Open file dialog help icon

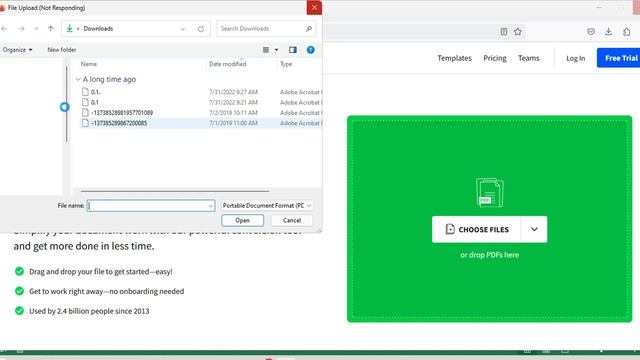311,50
